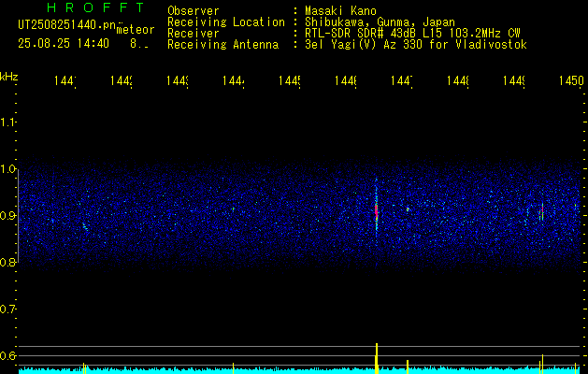Select location Shibukawa, Gunma, Japan
The height and width of the screenshot is (374, 588).
pyautogui.click(x=380, y=22)
